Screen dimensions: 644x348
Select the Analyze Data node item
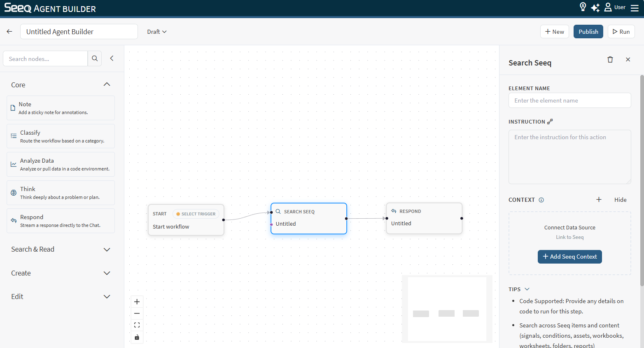tap(61, 164)
